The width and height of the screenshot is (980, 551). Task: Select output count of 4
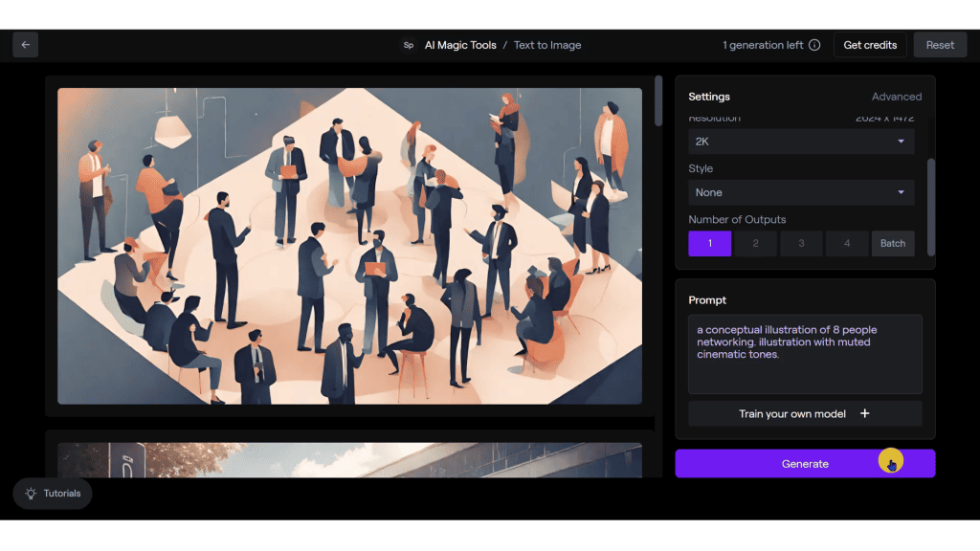point(847,243)
